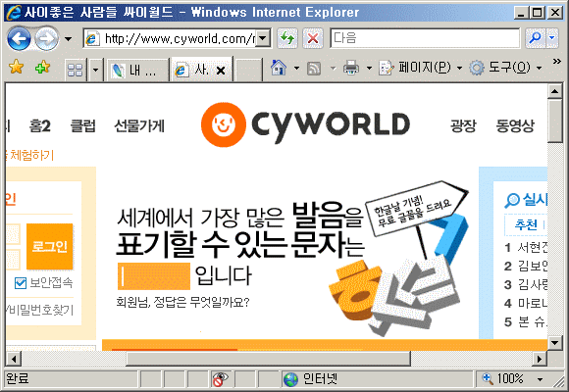The width and height of the screenshot is (569, 392).
Task: Click the Home house icon
Action: (279, 68)
